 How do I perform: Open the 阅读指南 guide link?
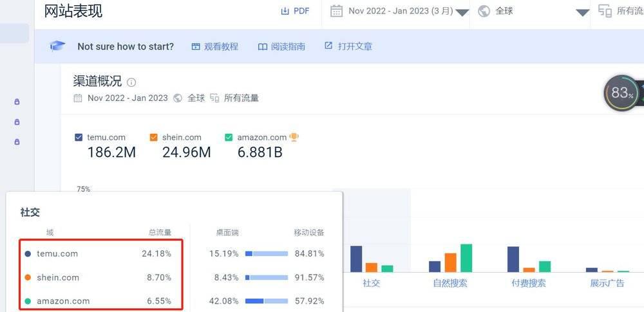coord(281,46)
